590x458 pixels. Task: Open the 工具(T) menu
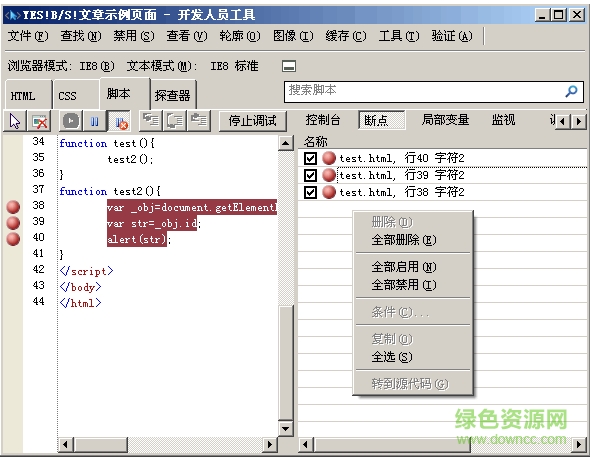tap(399, 36)
